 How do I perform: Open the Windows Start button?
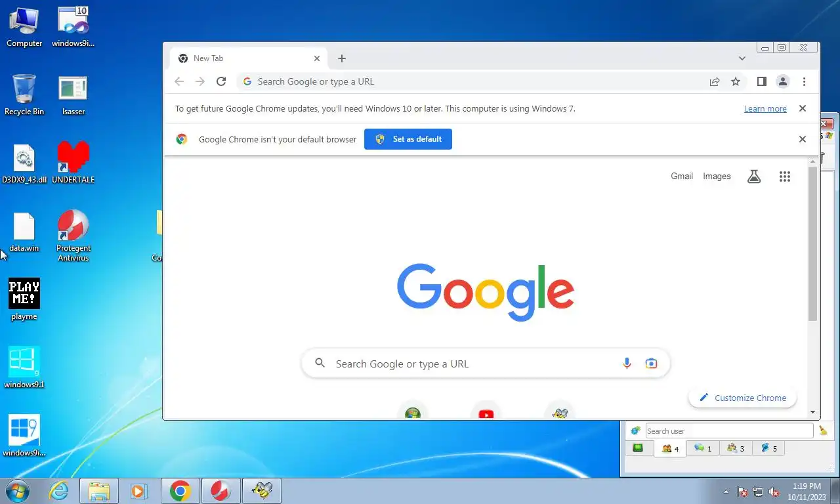coord(18,490)
